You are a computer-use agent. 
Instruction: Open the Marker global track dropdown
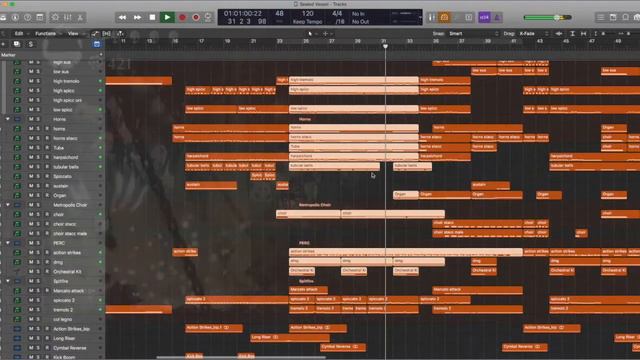point(101,55)
